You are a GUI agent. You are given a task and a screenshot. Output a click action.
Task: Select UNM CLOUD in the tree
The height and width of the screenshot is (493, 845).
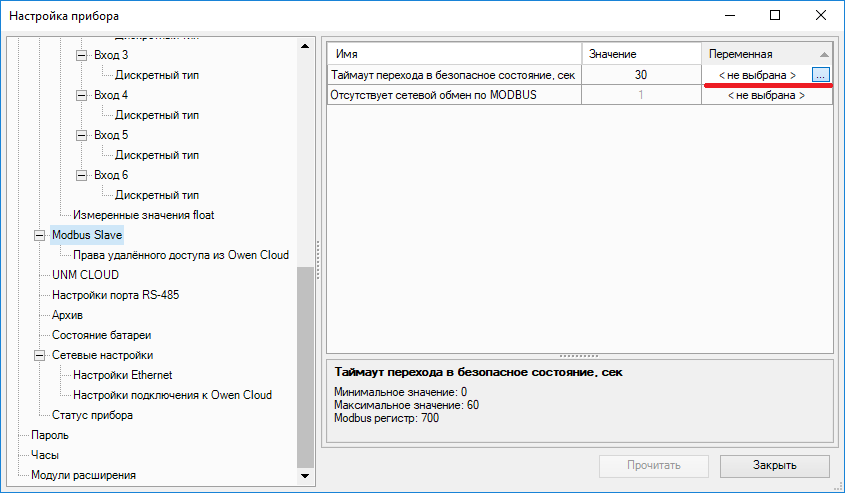click(x=85, y=275)
